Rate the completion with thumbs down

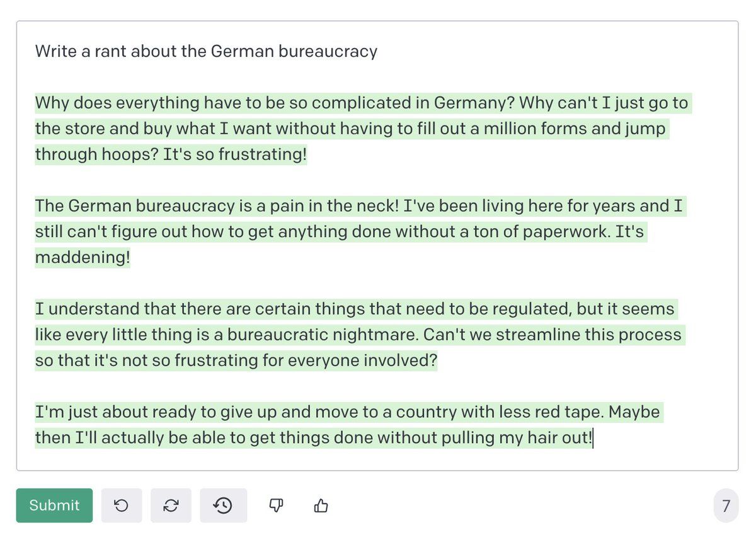pyautogui.click(x=277, y=505)
